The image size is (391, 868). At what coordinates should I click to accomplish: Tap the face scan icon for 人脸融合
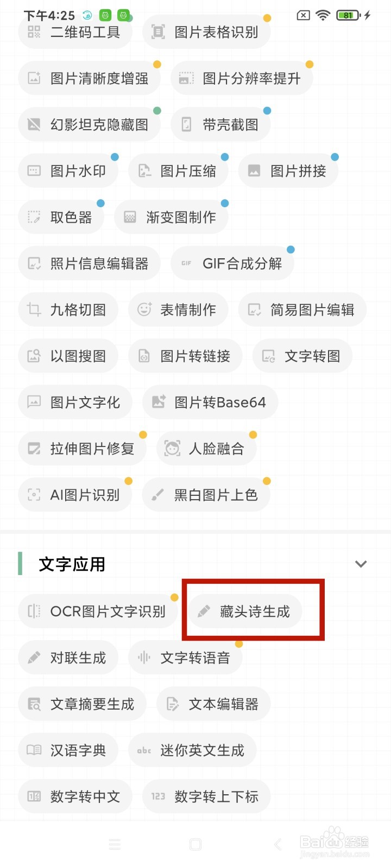(172, 449)
